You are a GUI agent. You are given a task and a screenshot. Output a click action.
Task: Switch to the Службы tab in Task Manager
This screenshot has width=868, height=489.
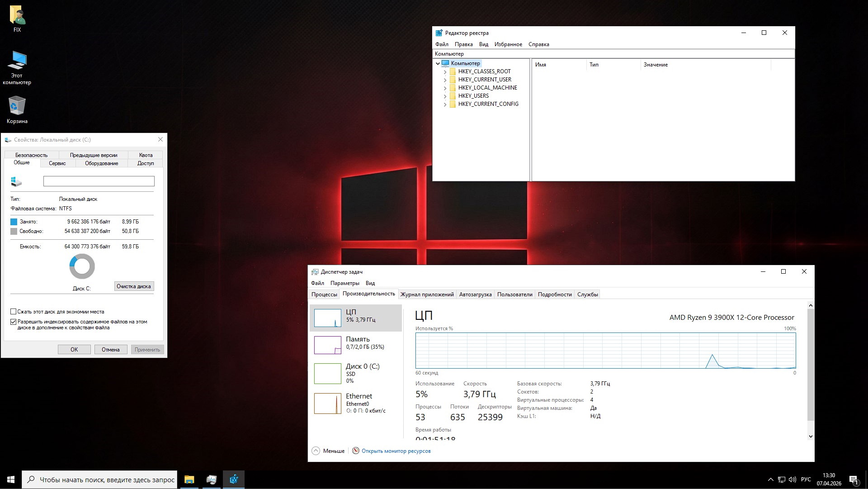587,294
